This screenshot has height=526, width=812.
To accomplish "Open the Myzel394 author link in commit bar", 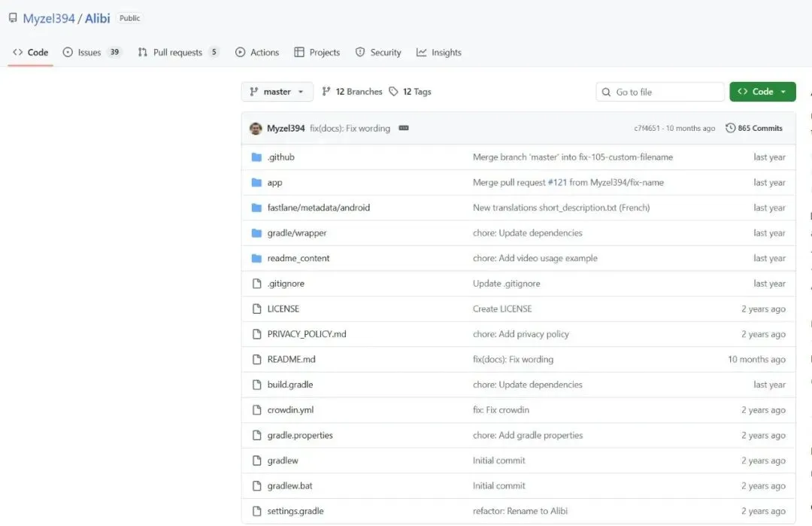I will pos(286,129).
